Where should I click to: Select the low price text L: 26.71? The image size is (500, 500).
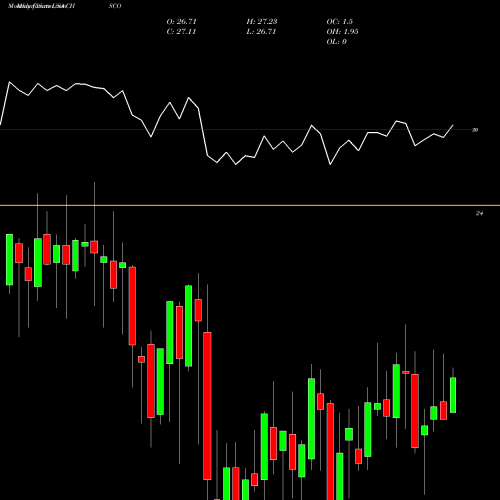coord(261,32)
